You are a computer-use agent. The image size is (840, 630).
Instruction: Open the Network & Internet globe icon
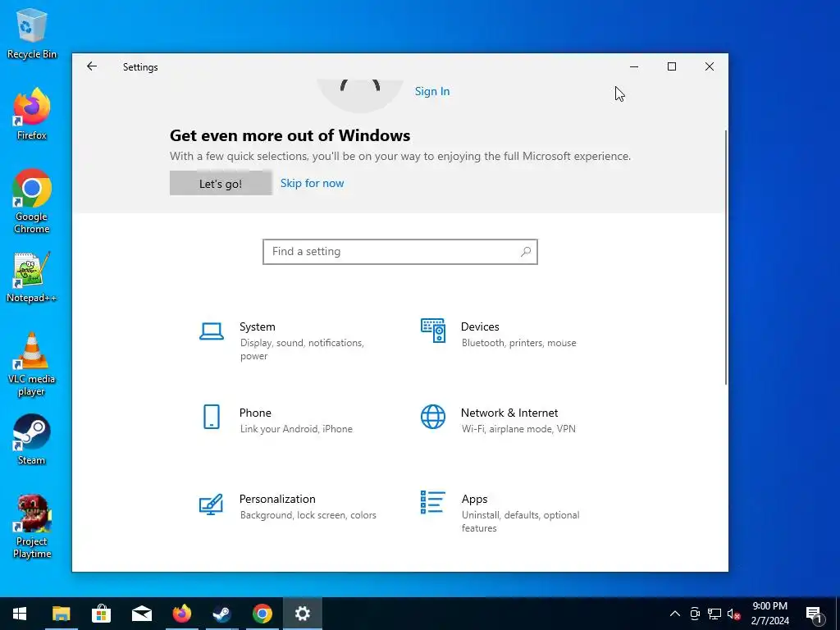[x=433, y=417]
